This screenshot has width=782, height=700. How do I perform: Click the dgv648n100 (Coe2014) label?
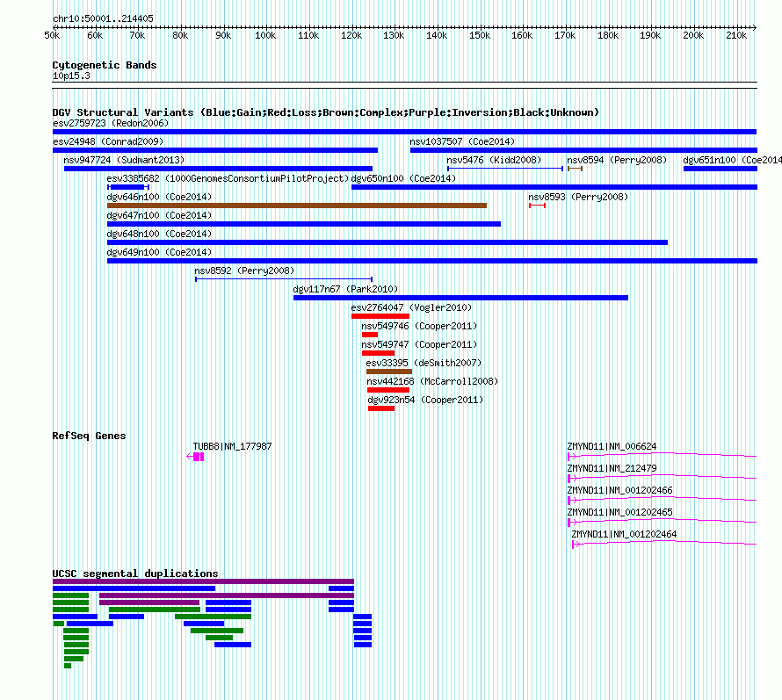point(159,234)
